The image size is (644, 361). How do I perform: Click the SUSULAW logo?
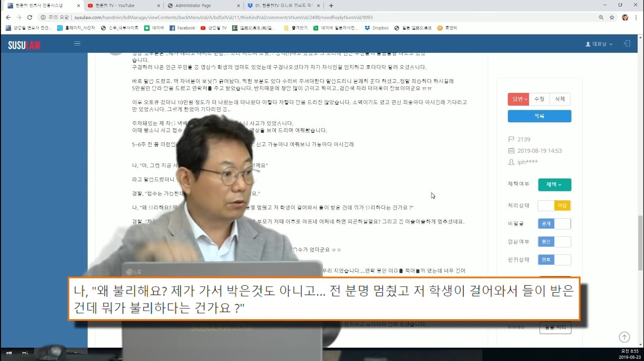click(24, 45)
